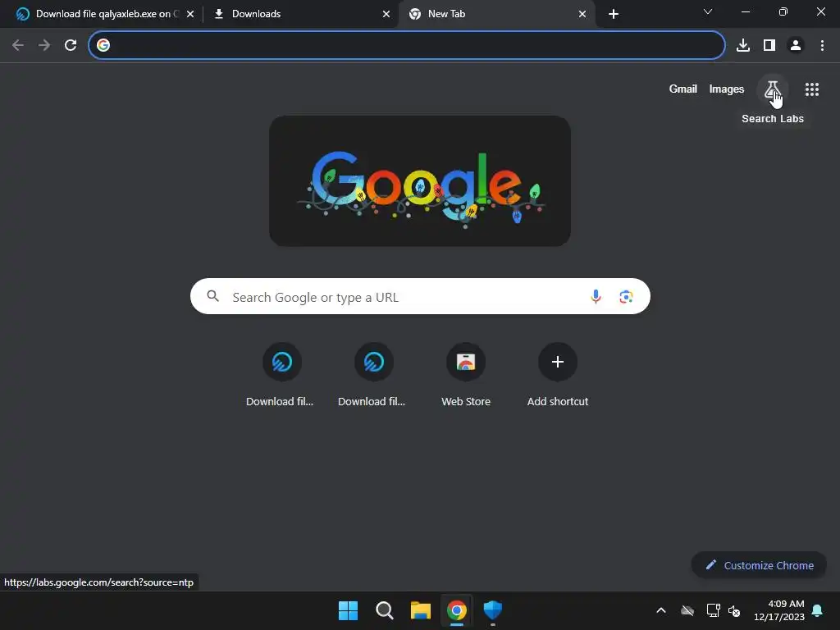The height and width of the screenshot is (630, 840).
Task: Click the holiday Google Doodle
Action: tap(420, 181)
